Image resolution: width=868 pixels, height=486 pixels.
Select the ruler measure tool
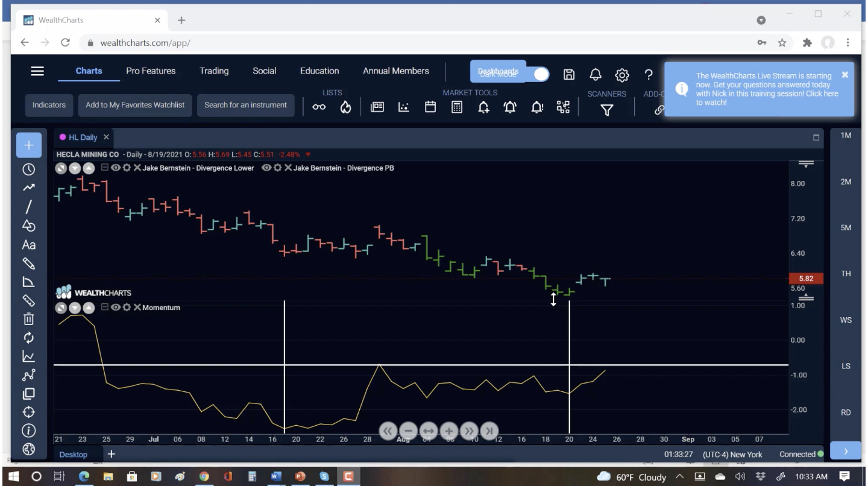click(x=28, y=300)
